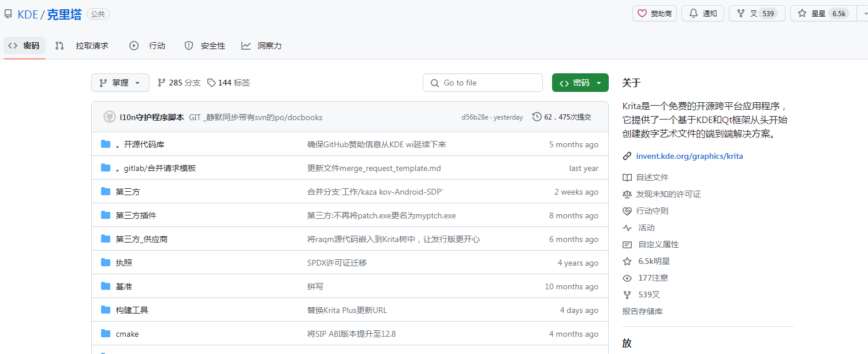Click the folder icon of 执照 row

(x=106, y=262)
